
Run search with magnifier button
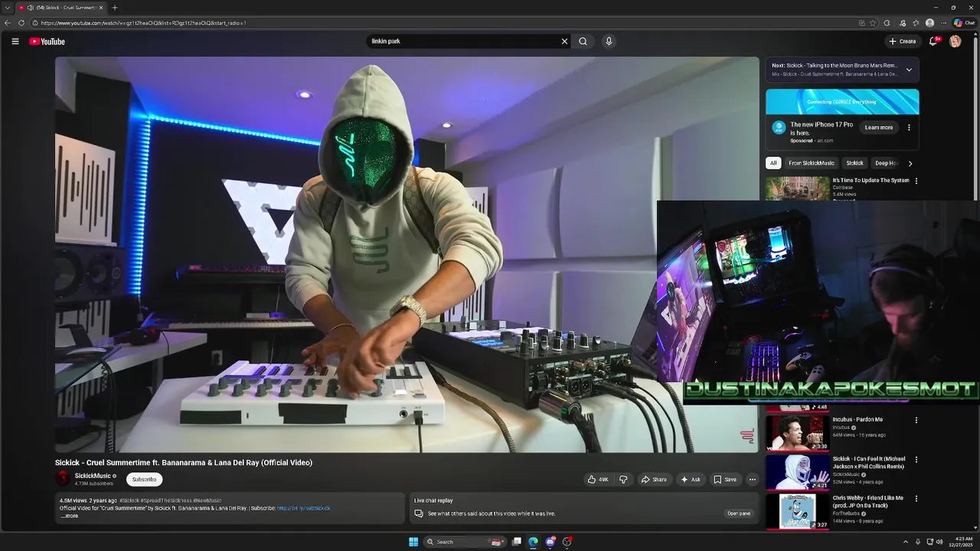tap(583, 41)
